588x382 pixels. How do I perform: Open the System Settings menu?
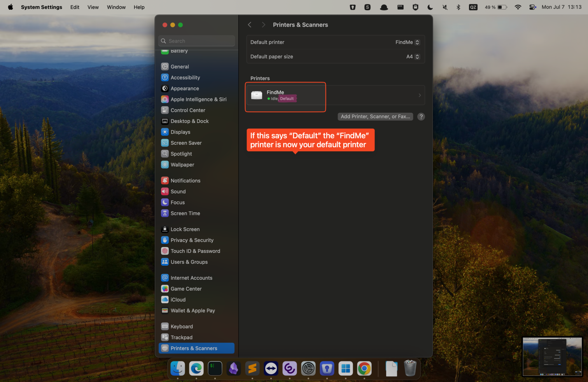(42, 7)
